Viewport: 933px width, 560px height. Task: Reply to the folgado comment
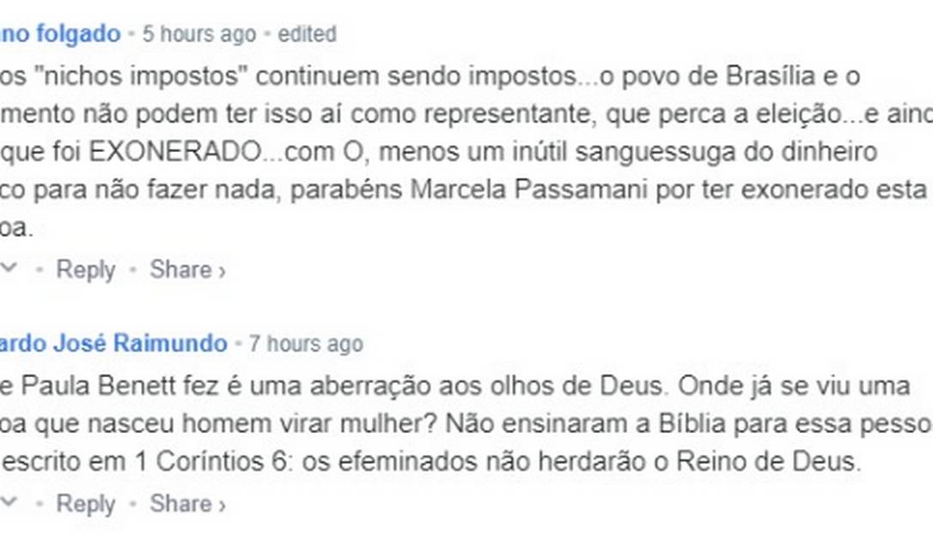[85, 269]
